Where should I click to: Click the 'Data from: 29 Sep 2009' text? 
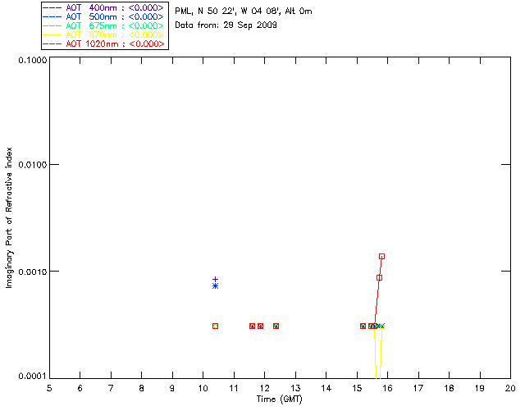pos(226,25)
